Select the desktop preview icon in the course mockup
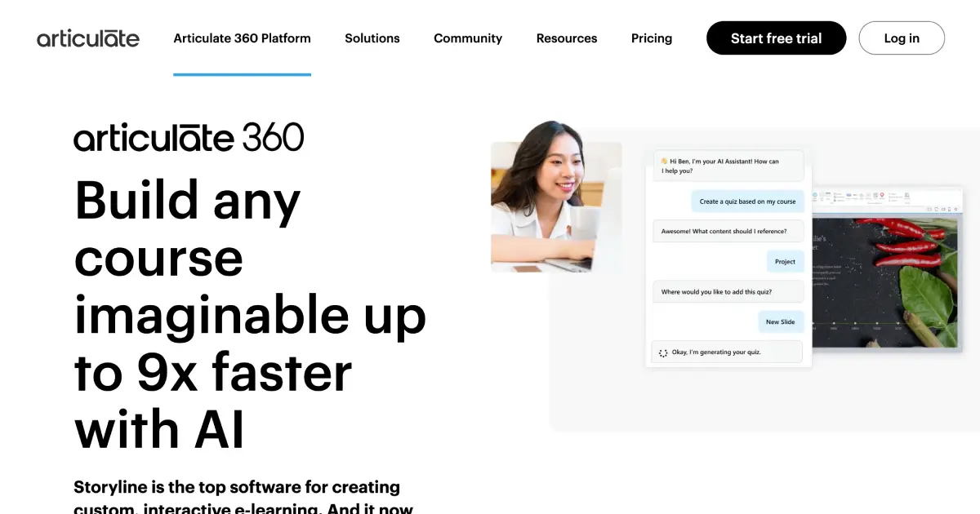Screen dimensions: 980x514 (936, 209)
